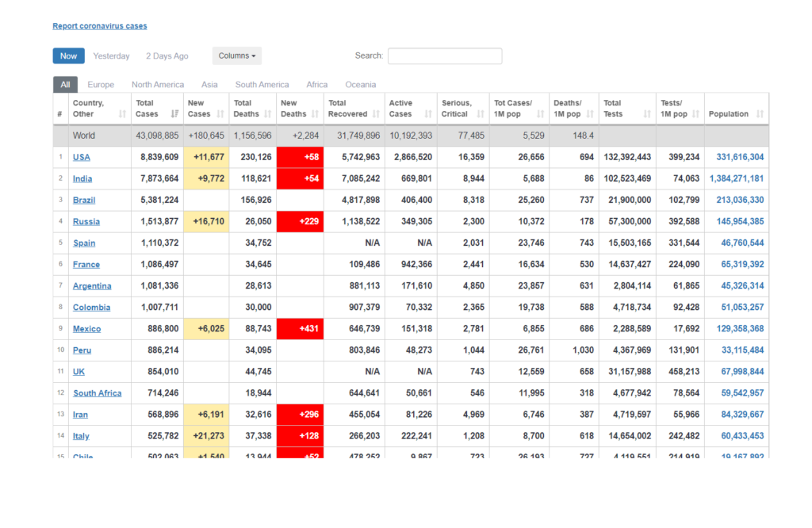
Task: Click Brazil total deaths 156,926 cell
Action: pyautogui.click(x=253, y=201)
